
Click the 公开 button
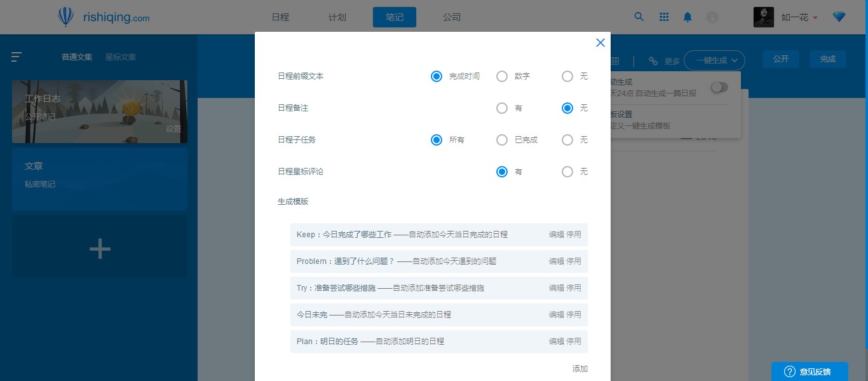(x=780, y=59)
